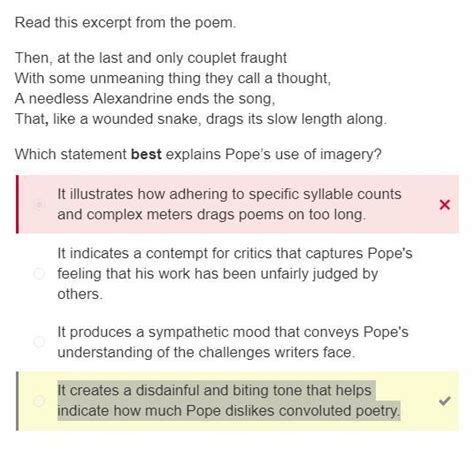Click the word "others." ending the second answer
The image size is (474, 451).
click(80, 294)
